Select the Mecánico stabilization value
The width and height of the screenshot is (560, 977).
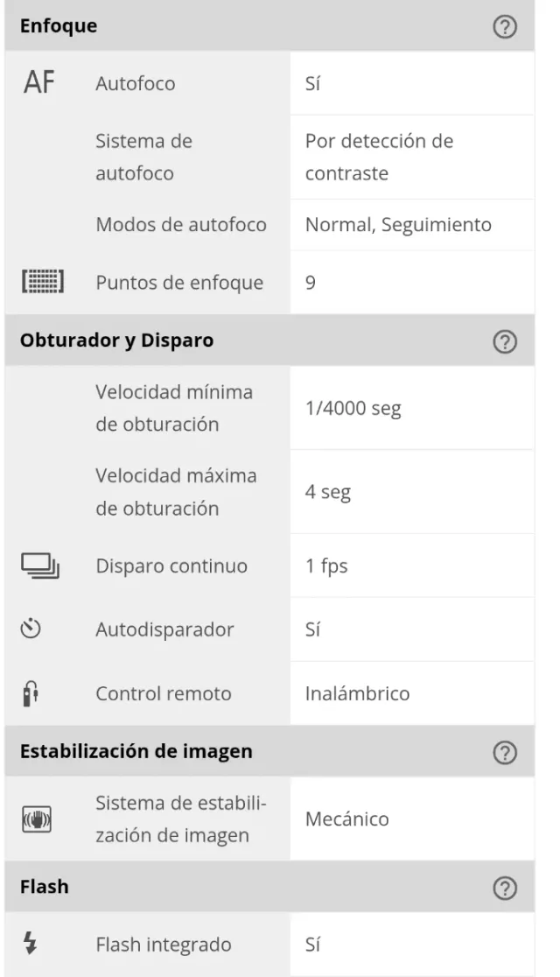346,820
